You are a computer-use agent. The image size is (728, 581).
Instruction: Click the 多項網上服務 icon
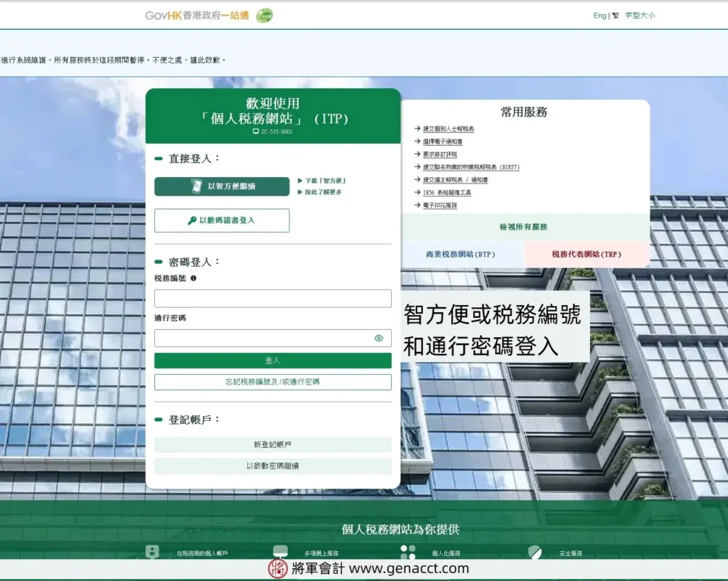[280, 552]
